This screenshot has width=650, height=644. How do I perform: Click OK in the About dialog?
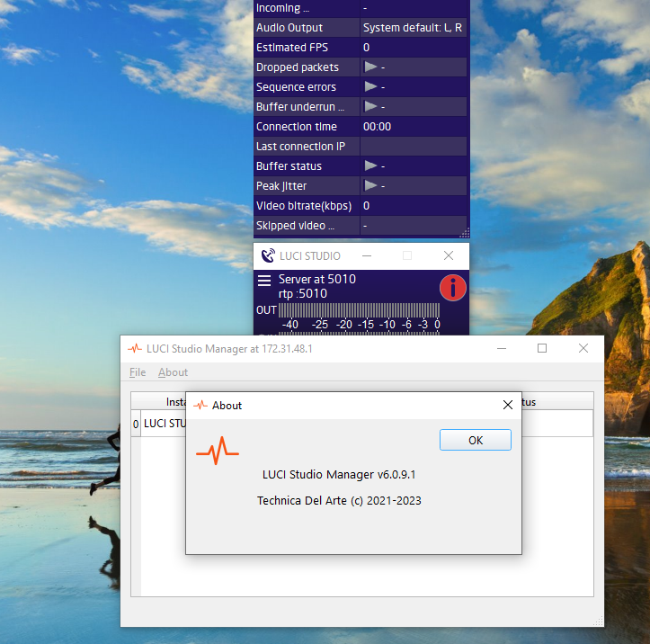475,440
